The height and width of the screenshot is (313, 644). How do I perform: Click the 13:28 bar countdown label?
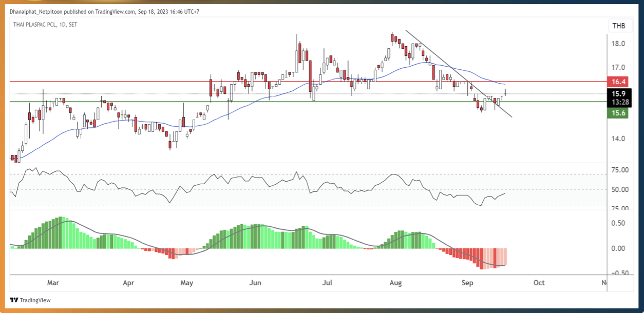[619, 103]
